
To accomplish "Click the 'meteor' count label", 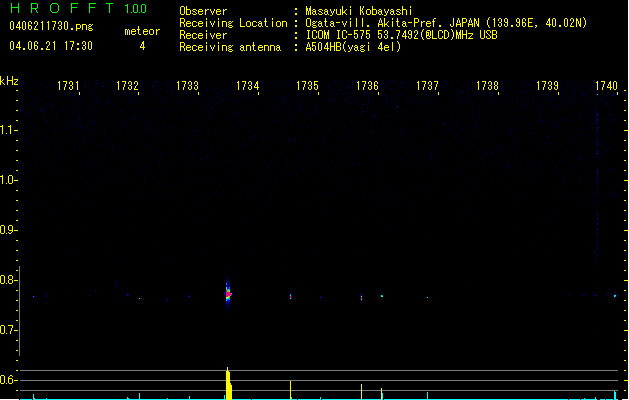I will point(142,31).
